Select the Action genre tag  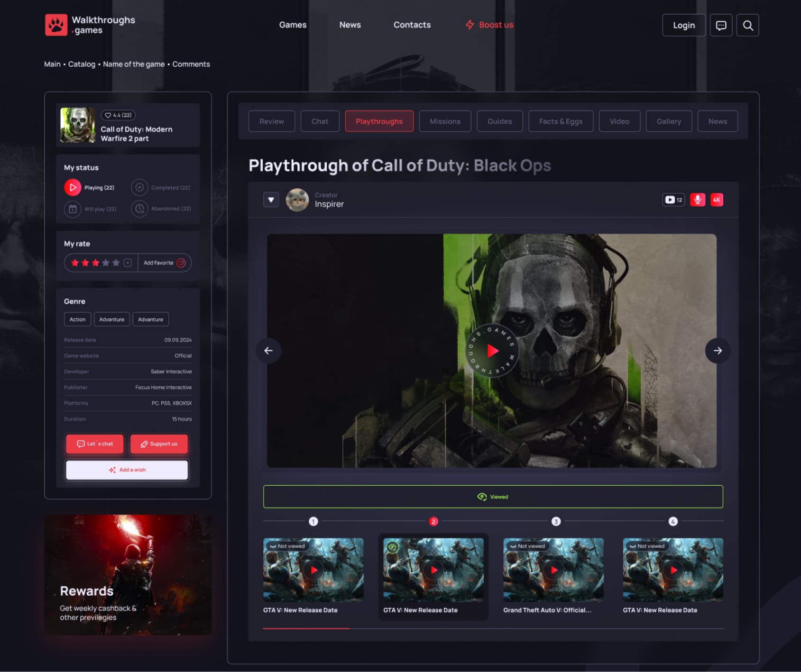point(77,319)
